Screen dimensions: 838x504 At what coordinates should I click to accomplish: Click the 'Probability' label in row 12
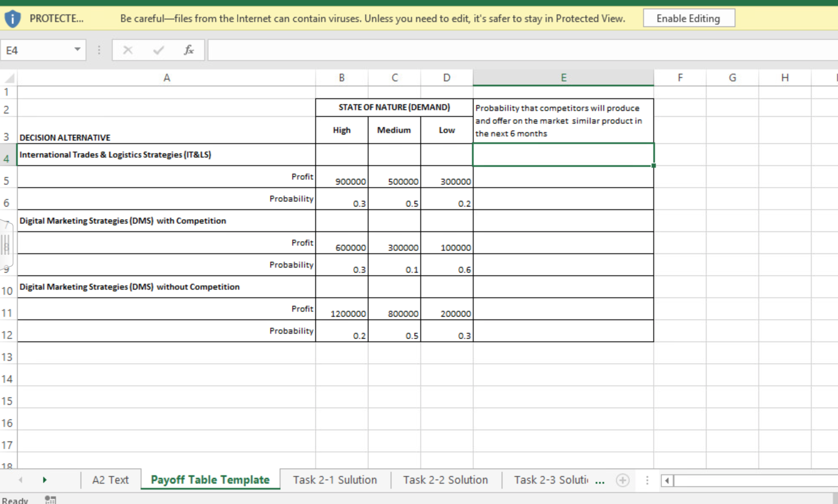coord(291,331)
